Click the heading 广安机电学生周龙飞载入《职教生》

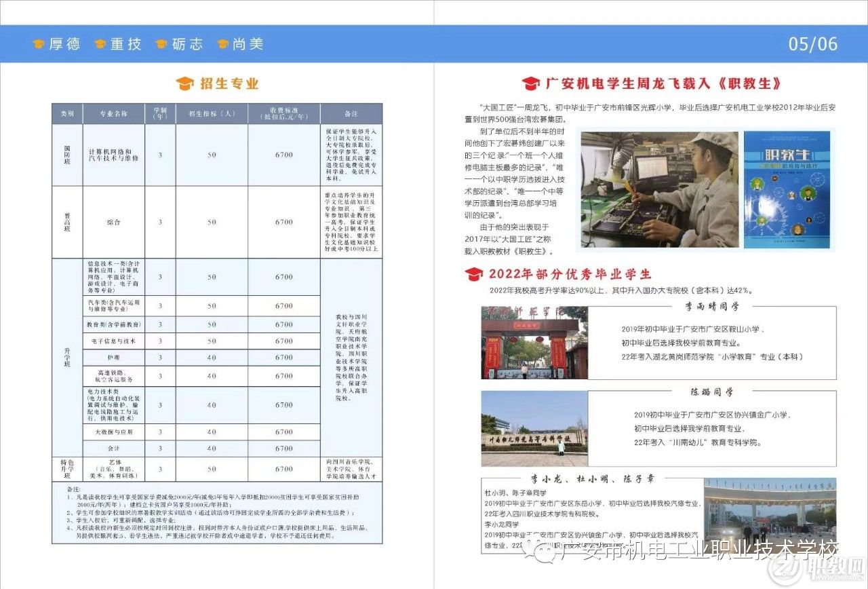click(x=663, y=83)
